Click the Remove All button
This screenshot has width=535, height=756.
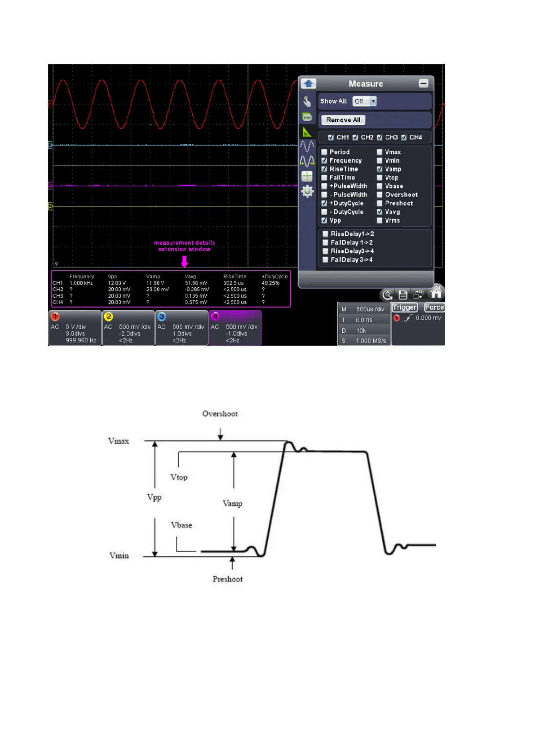coord(343,120)
